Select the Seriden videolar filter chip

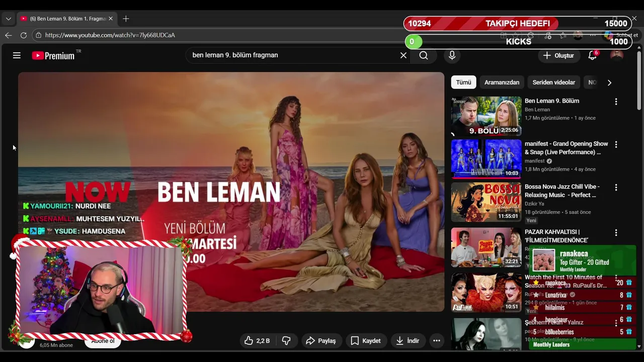coord(553,82)
